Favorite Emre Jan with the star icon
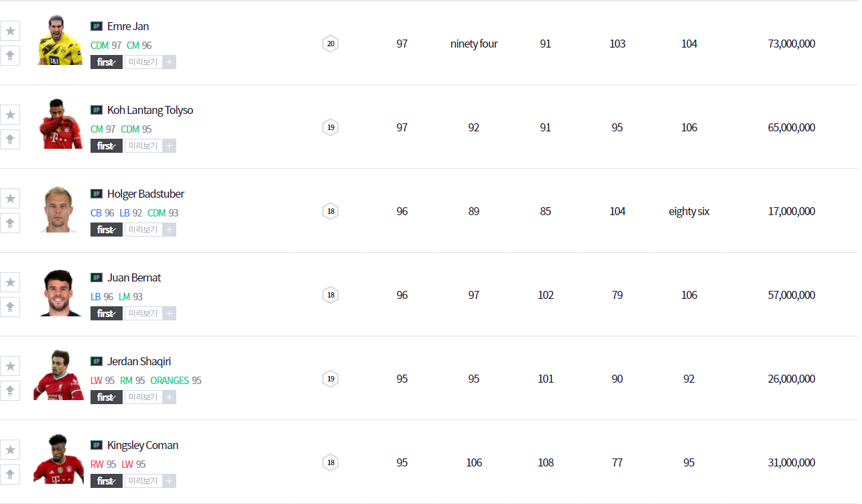862x504 pixels. click(x=10, y=31)
